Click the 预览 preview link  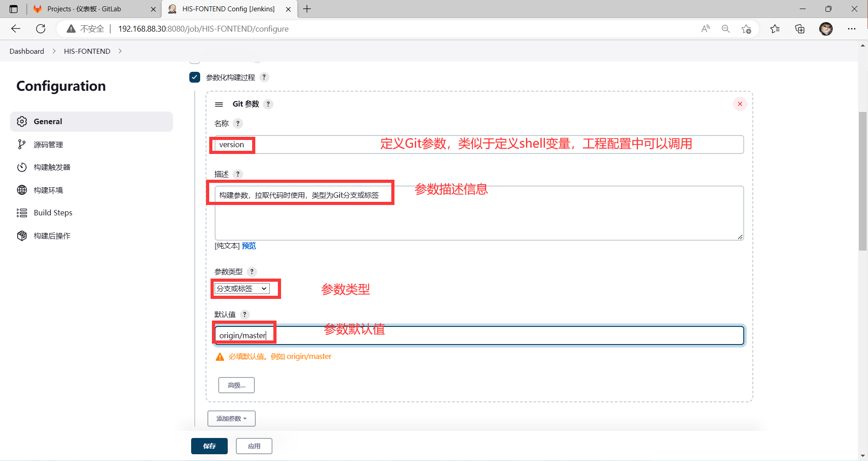249,246
